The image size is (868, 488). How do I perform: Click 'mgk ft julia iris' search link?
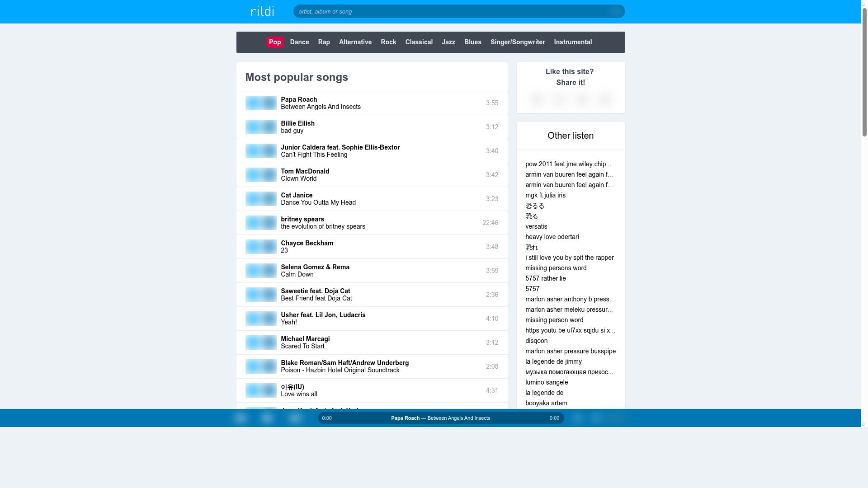click(545, 195)
